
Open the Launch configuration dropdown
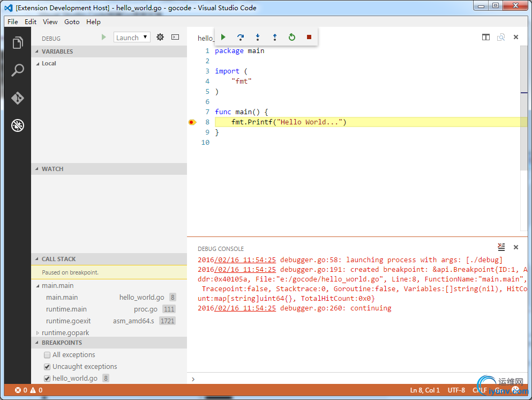[x=132, y=38]
